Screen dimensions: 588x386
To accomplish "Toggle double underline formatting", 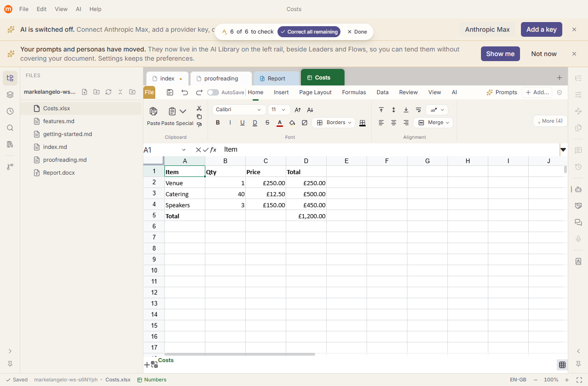I will coord(255,123).
